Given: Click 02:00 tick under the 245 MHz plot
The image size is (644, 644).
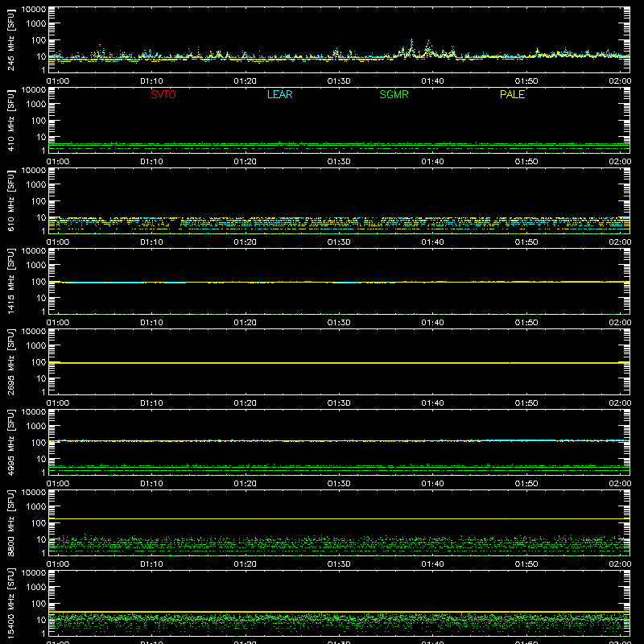Looking at the screenshot, I should 620,81.
